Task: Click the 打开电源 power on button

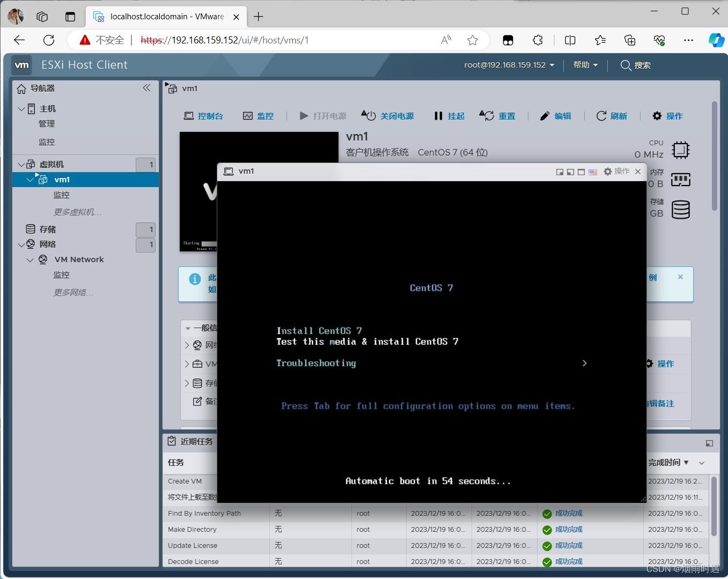Action: click(x=322, y=116)
